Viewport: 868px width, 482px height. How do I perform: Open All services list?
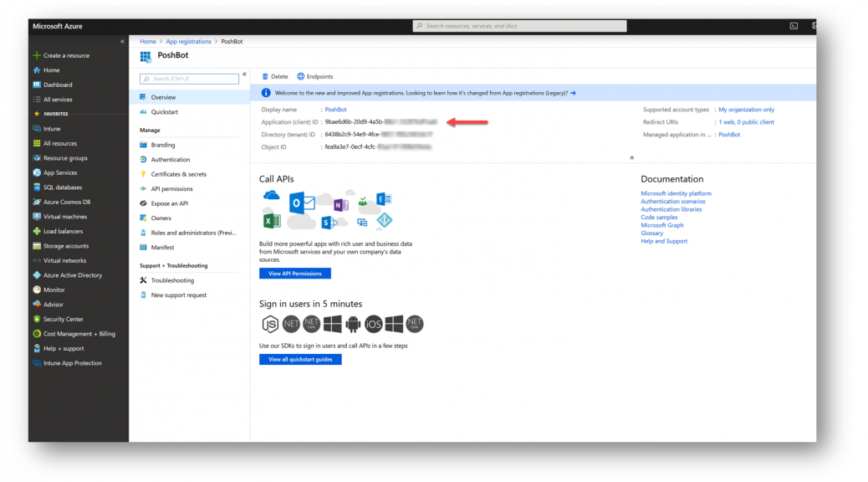pos(58,100)
